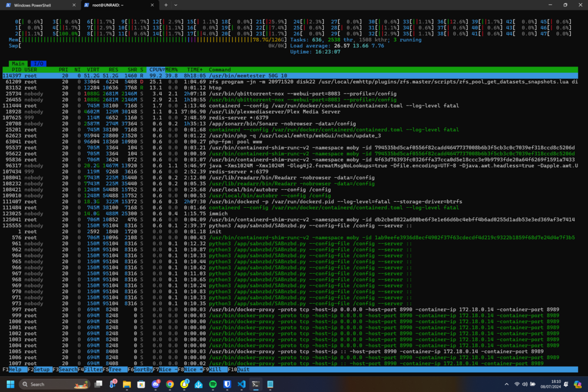
Task: Select the php-fpm pool www row
Action: (290, 142)
